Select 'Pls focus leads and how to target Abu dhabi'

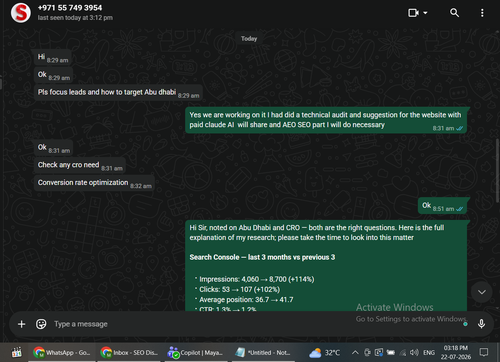[x=118, y=93]
